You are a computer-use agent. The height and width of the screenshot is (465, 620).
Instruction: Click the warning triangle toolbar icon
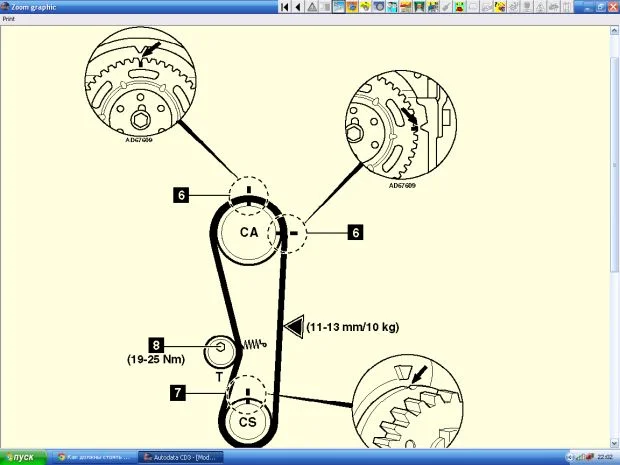[312, 7]
